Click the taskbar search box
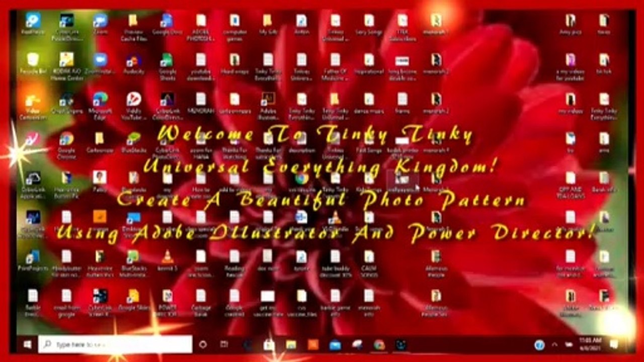This screenshot has height=362, width=644. [115, 344]
